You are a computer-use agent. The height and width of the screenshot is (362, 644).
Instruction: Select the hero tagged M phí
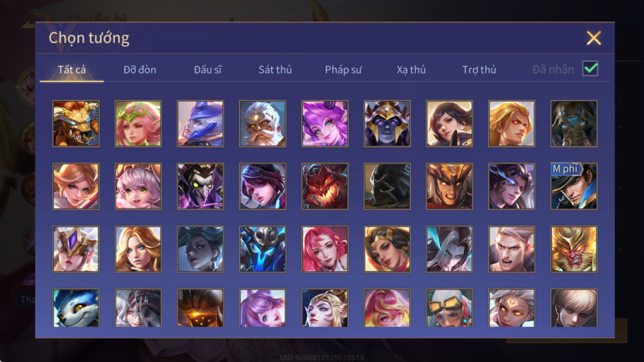coord(574,186)
